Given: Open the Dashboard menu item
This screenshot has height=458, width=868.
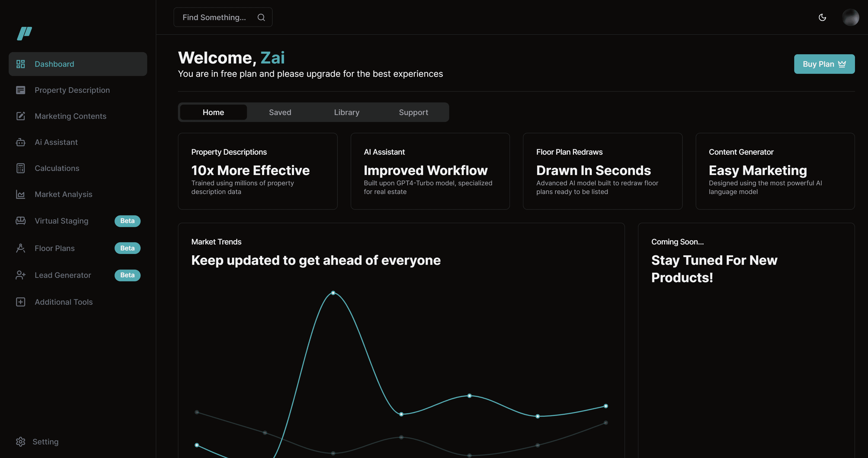Looking at the screenshot, I should pyautogui.click(x=78, y=64).
